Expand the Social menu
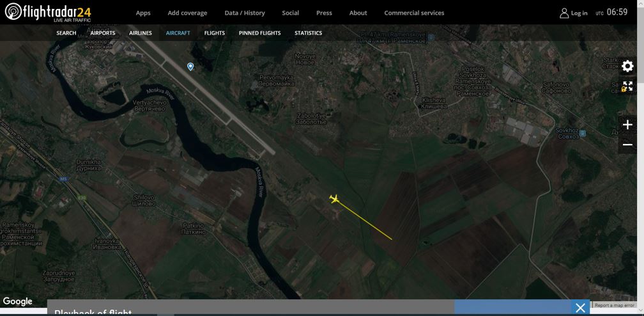Viewport: 644px width, 316px height. pos(290,13)
